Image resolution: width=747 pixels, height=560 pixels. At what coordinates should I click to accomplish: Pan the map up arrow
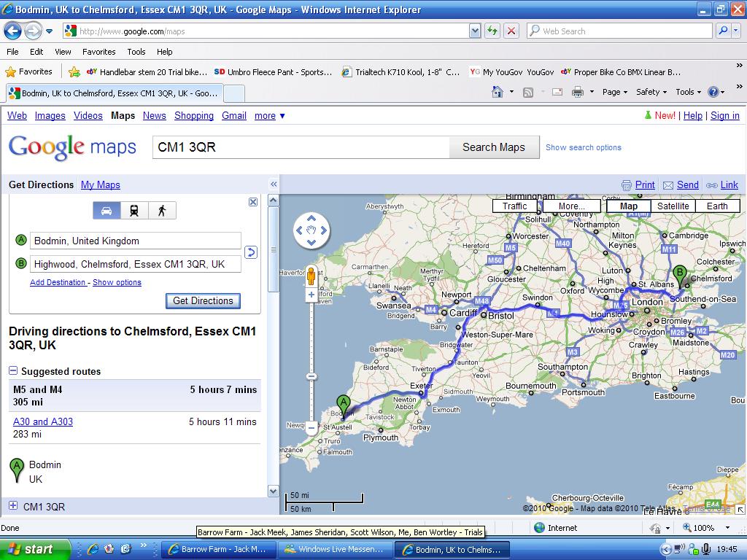311,219
